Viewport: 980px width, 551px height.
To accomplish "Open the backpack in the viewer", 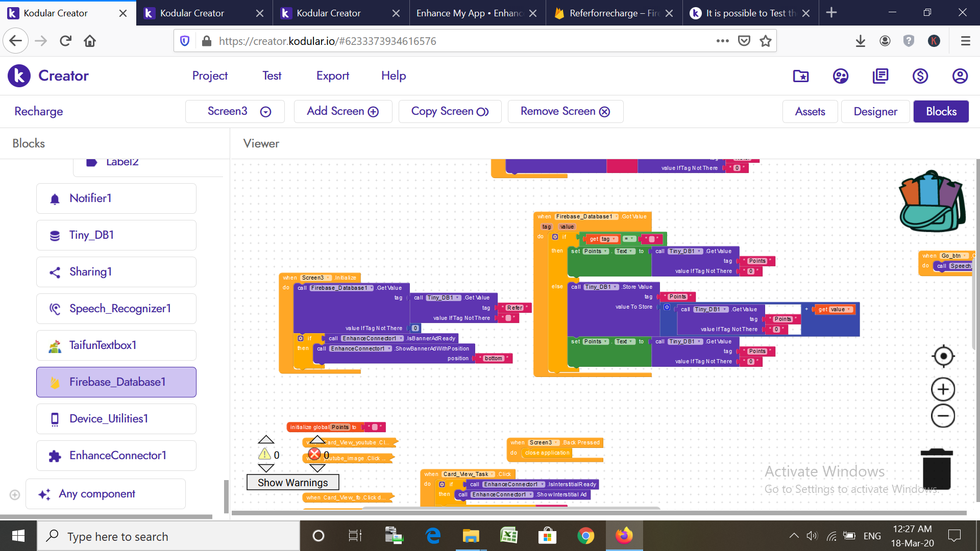I will point(932,201).
